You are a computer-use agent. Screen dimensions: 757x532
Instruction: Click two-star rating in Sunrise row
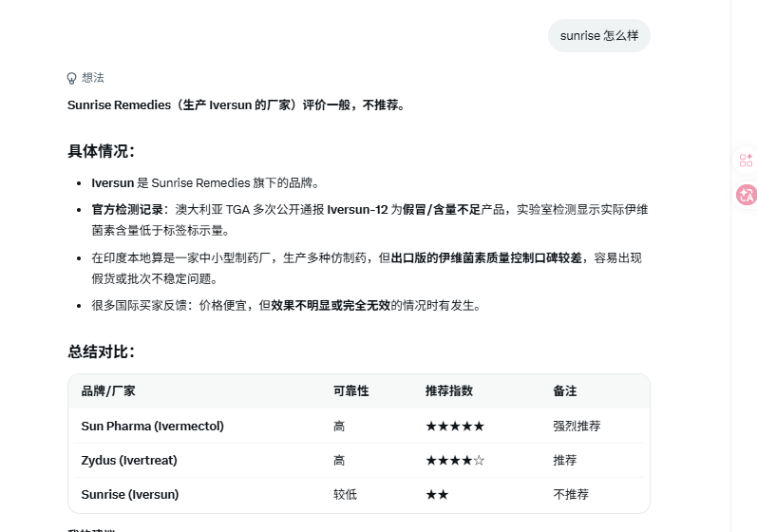pos(437,495)
